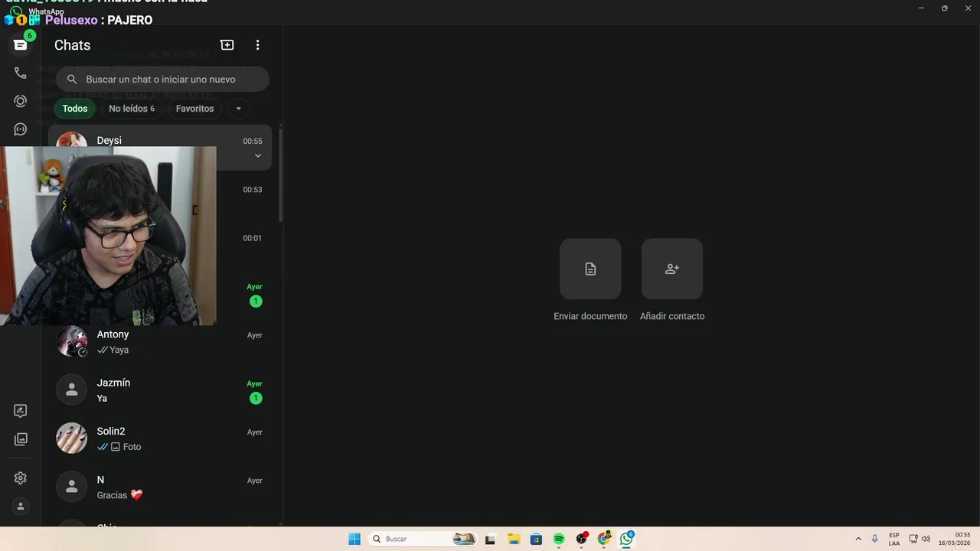Show hidden tray icons chevron
Image resolution: width=980 pixels, height=551 pixels.
[x=858, y=539]
